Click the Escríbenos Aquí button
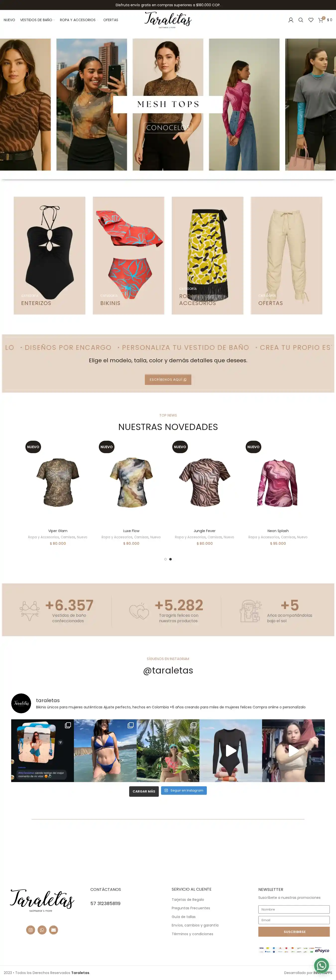Screen dimensions: 336x980 (168, 380)
